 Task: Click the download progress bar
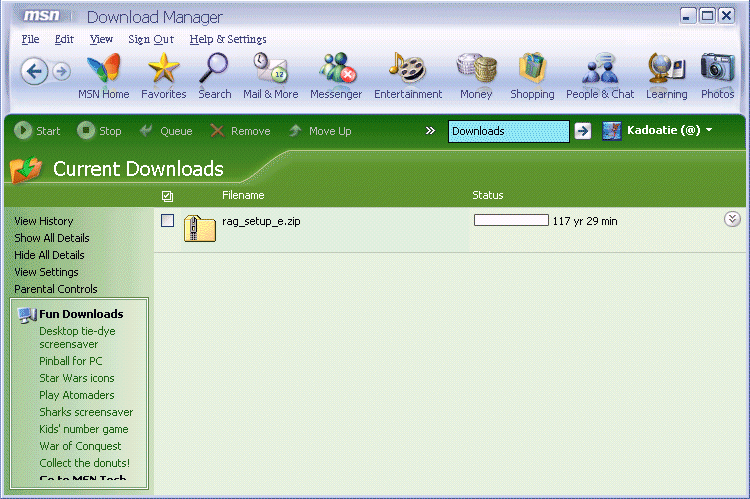click(x=511, y=220)
